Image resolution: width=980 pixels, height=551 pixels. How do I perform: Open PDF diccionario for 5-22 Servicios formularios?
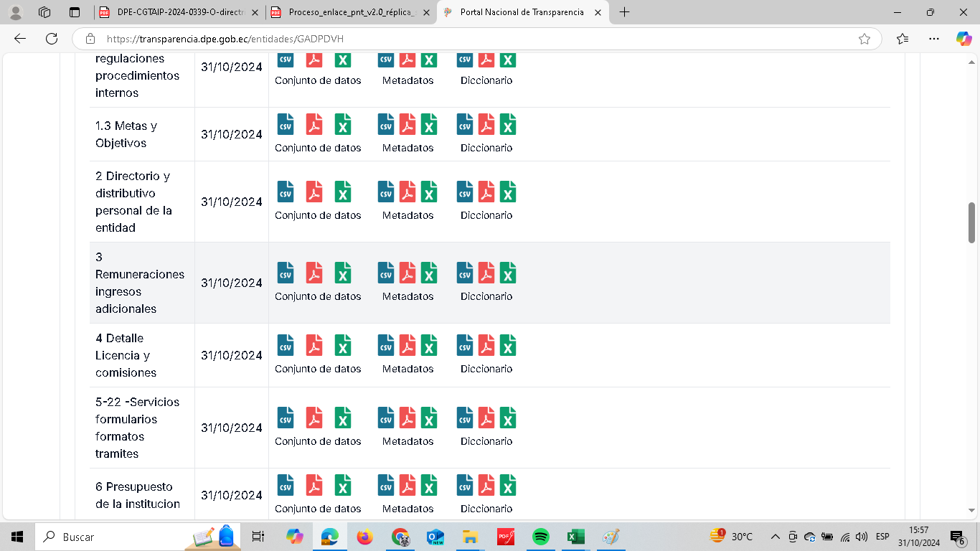point(486,418)
